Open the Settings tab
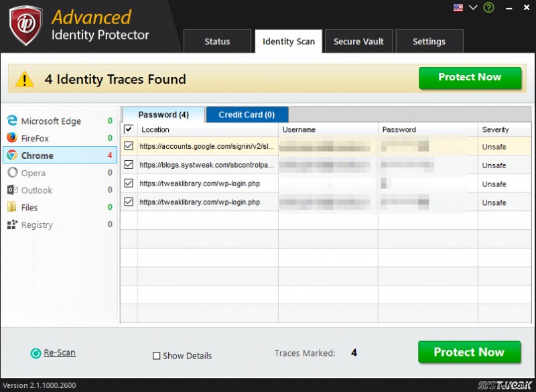536x392 pixels. pyautogui.click(x=429, y=41)
